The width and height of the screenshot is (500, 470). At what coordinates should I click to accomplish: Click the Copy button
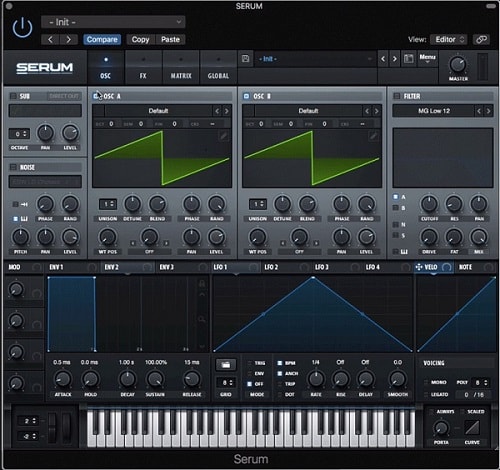point(140,40)
